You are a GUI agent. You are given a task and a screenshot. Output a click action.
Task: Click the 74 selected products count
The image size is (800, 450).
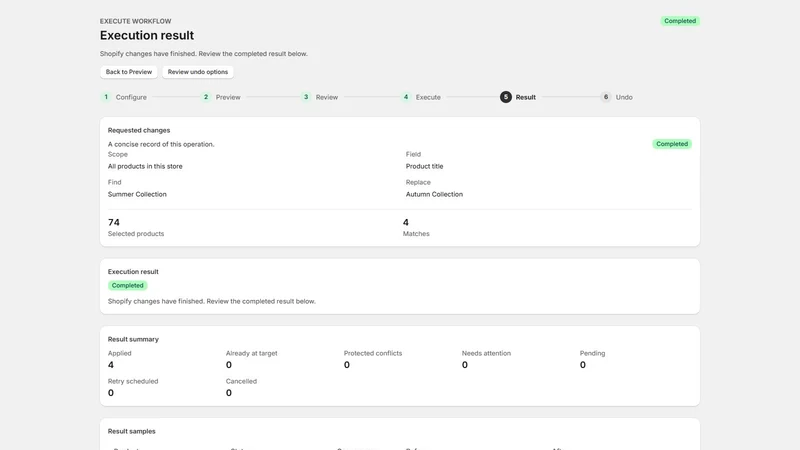click(x=114, y=222)
